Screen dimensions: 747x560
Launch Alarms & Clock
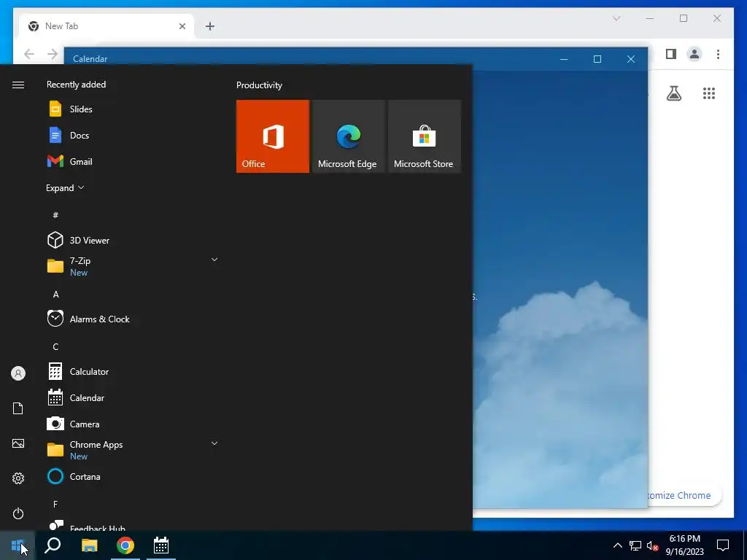(131, 319)
